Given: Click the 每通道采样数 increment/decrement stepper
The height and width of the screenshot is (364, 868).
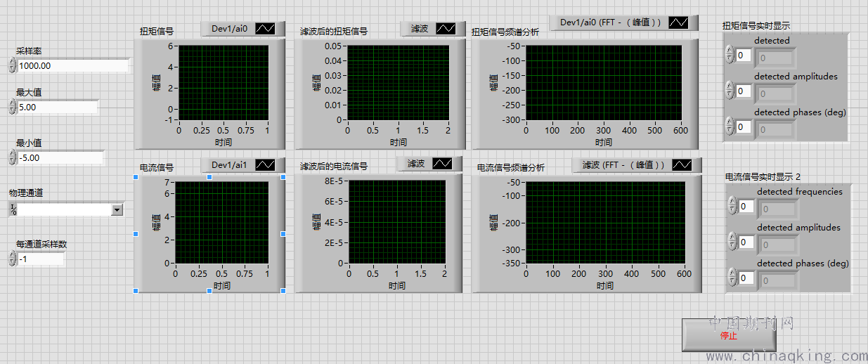Looking at the screenshot, I should click(x=12, y=259).
